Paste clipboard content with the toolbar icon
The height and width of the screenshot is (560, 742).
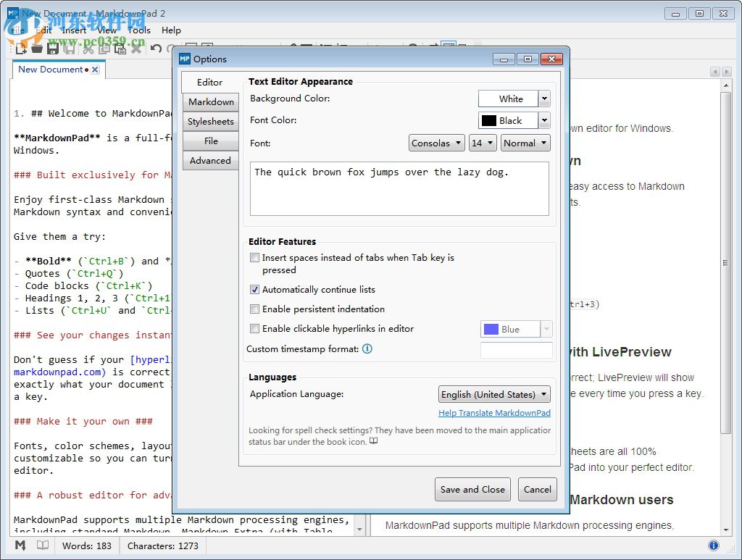121,49
